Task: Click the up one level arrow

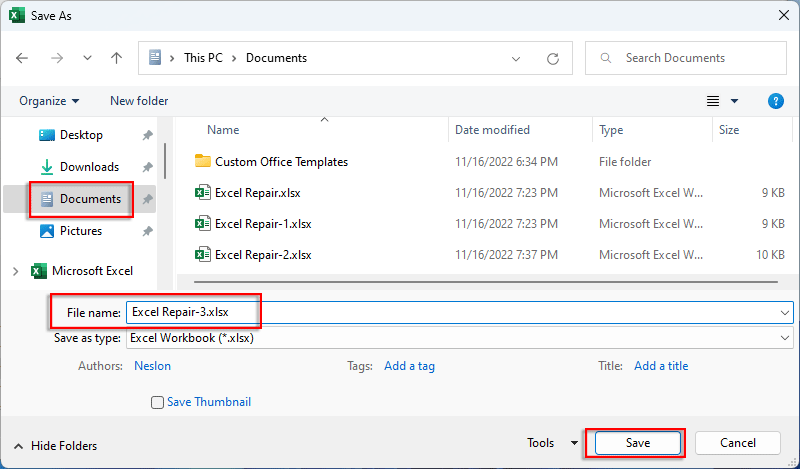Action: point(116,58)
